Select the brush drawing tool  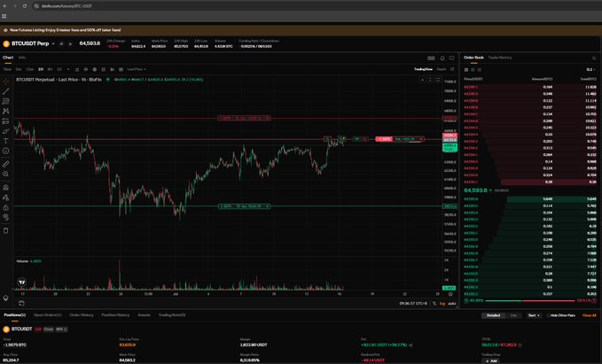pos(5,131)
